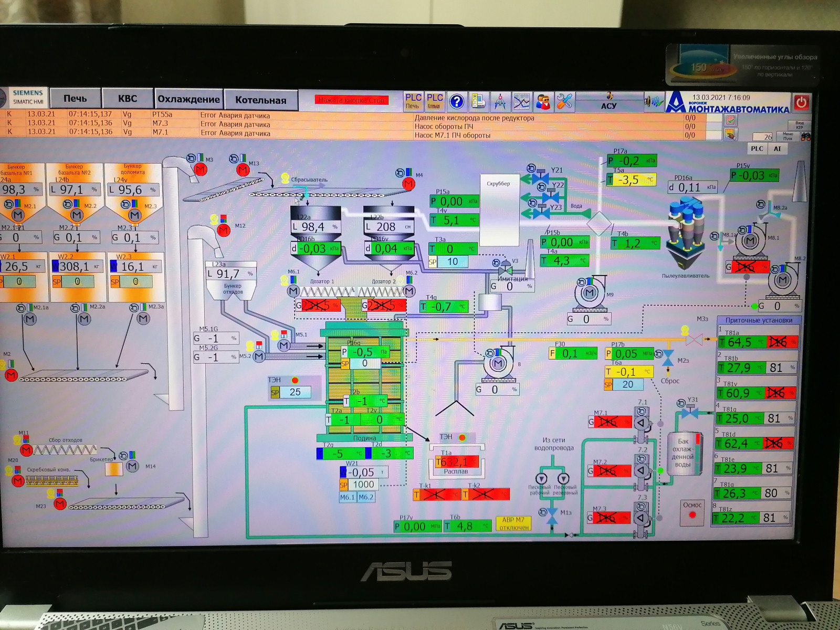Click the red M4 motor symbol

pyautogui.click(x=408, y=183)
